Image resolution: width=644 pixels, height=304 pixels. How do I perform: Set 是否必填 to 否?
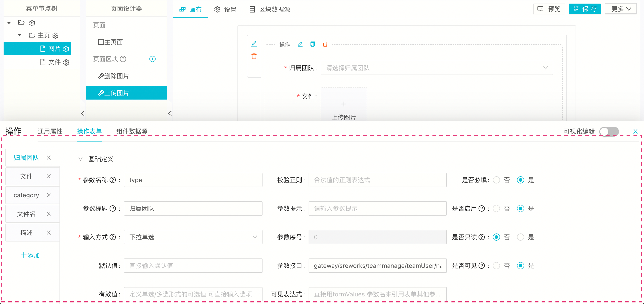496,180
